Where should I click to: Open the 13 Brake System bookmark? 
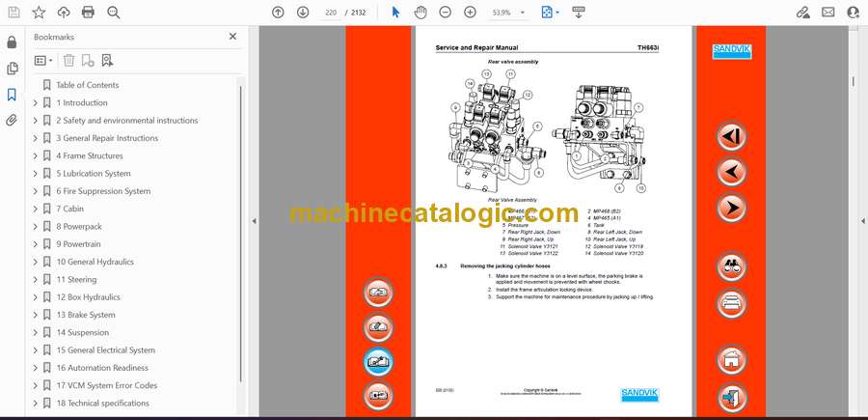(86, 315)
